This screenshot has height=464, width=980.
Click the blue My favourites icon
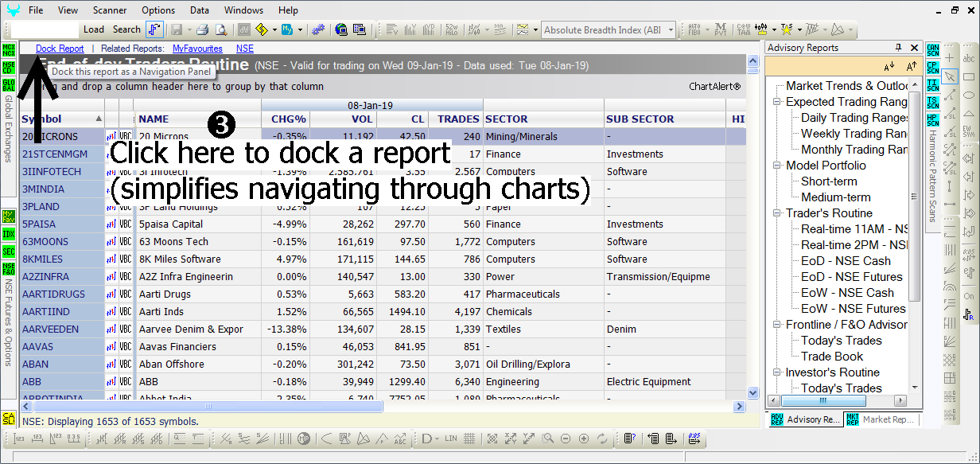click(287, 29)
